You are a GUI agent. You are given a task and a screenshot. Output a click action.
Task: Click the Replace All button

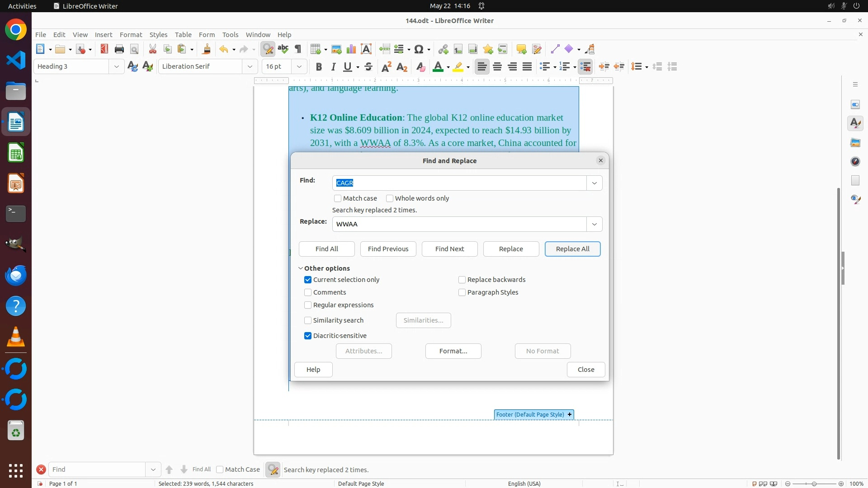click(x=572, y=249)
